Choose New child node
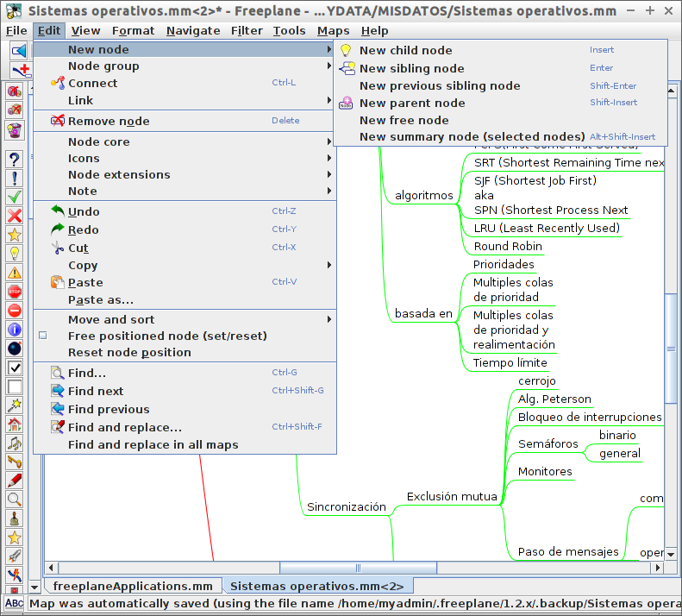Image resolution: width=682 pixels, height=616 pixels. pyautogui.click(x=500, y=51)
